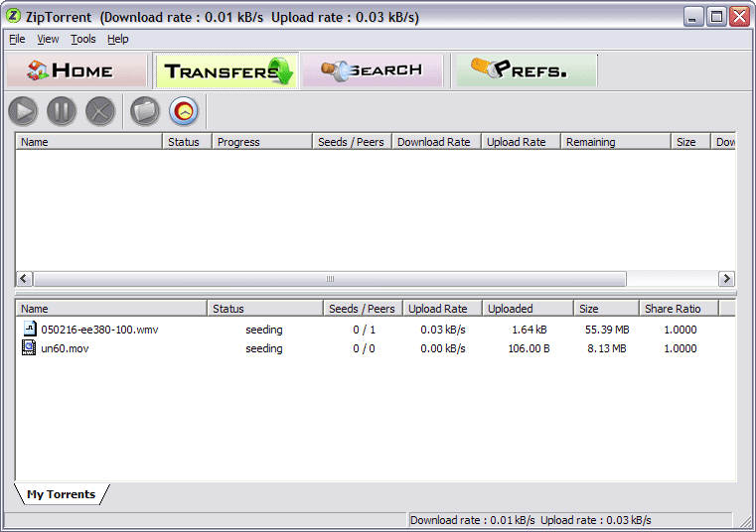Click the 0 / 1 seeds peers value
The height and width of the screenshot is (532, 756).
[x=364, y=330]
